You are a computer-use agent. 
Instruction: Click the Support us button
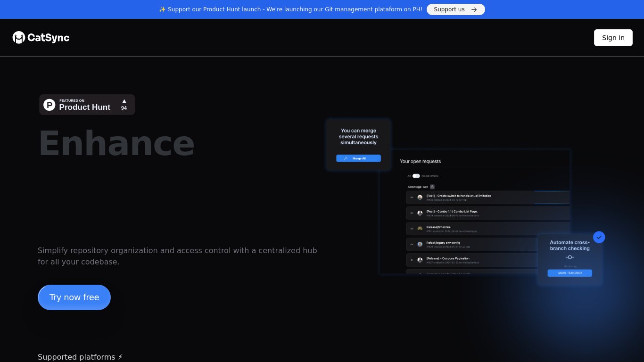point(456,9)
